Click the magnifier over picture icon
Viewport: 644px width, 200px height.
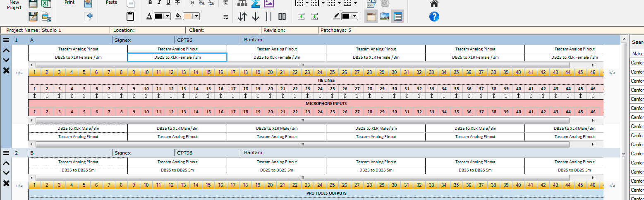[384, 17]
